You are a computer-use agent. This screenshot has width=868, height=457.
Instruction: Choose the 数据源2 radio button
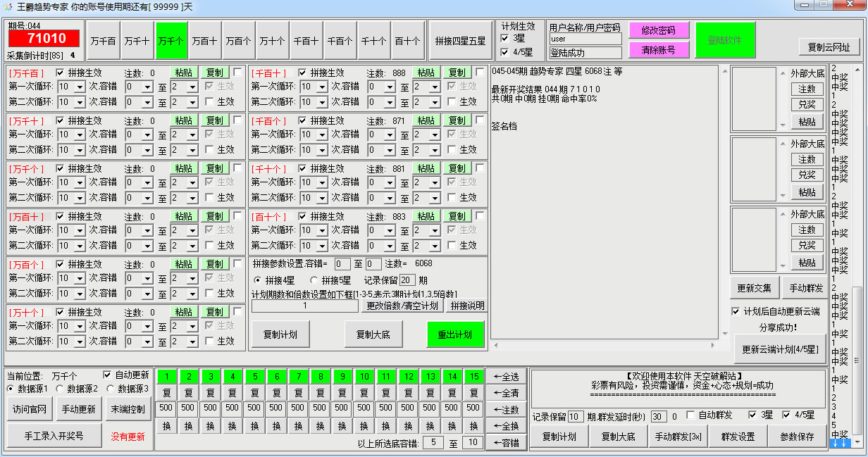click(x=61, y=389)
